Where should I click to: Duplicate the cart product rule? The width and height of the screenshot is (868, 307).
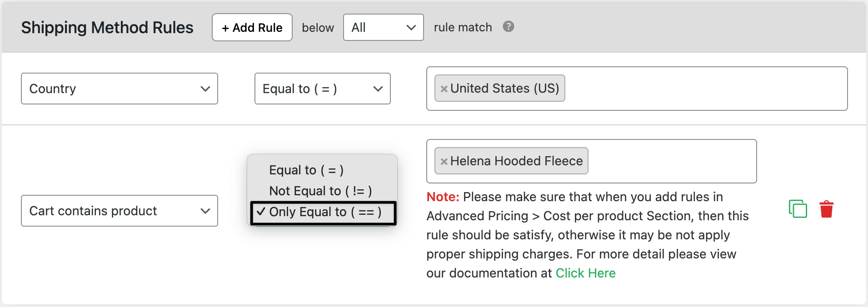click(x=798, y=209)
